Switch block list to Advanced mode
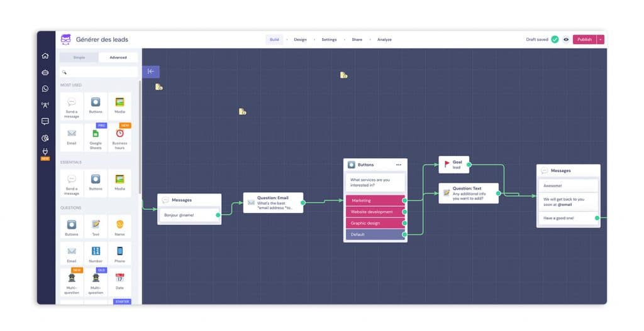 pos(118,57)
